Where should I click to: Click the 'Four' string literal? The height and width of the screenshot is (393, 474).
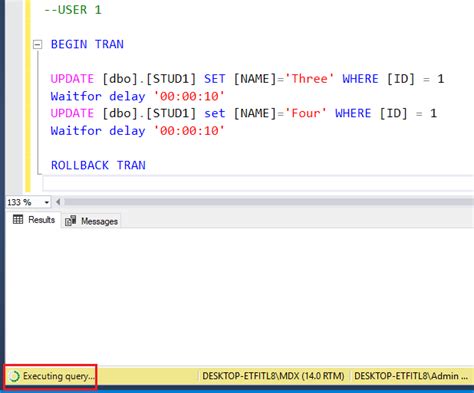pyautogui.click(x=306, y=113)
